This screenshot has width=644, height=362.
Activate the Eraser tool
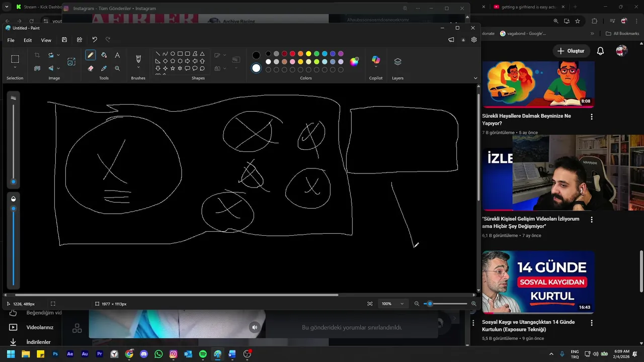click(x=91, y=68)
